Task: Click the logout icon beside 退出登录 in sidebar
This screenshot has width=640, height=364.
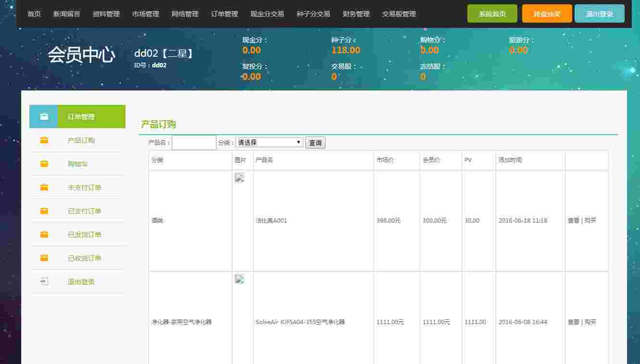Action: [x=44, y=282]
